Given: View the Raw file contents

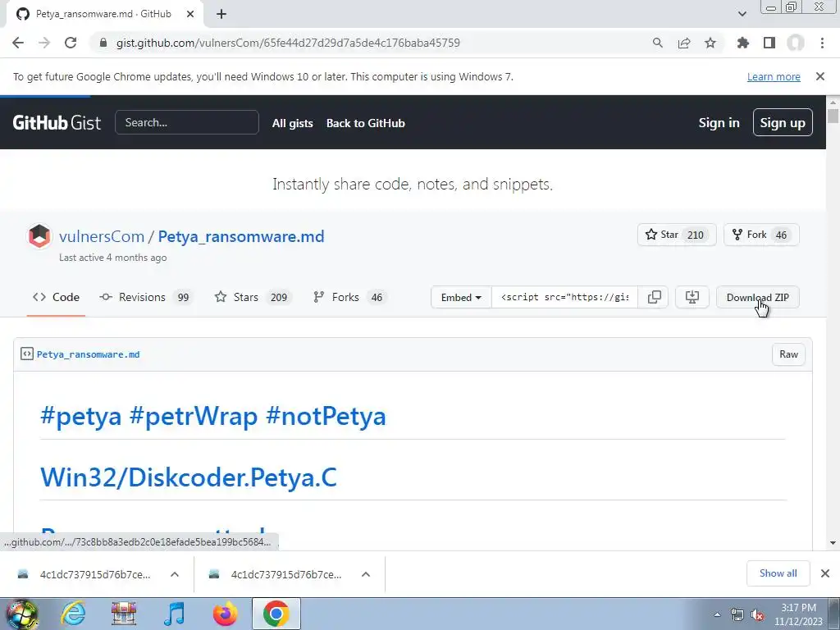Looking at the screenshot, I should (x=788, y=354).
